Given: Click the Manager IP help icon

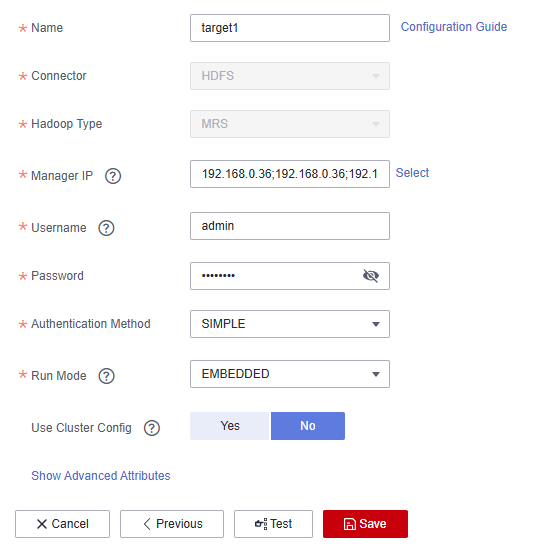Looking at the screenshot, I should [113, 176].
